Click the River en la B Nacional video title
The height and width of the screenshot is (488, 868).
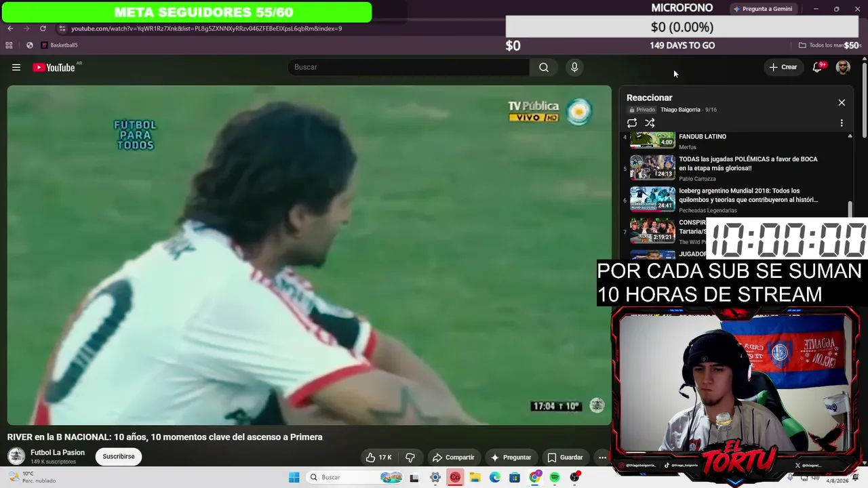[x=165, y=437]
